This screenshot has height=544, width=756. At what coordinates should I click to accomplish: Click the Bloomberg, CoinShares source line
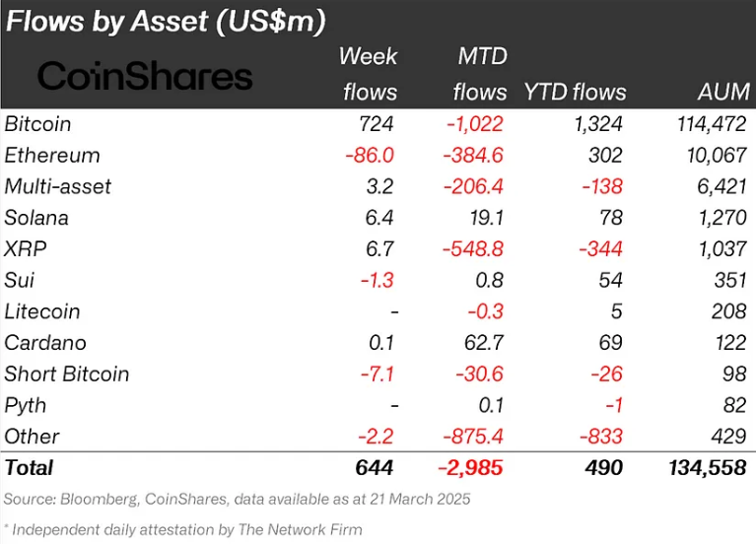[237, 499]
